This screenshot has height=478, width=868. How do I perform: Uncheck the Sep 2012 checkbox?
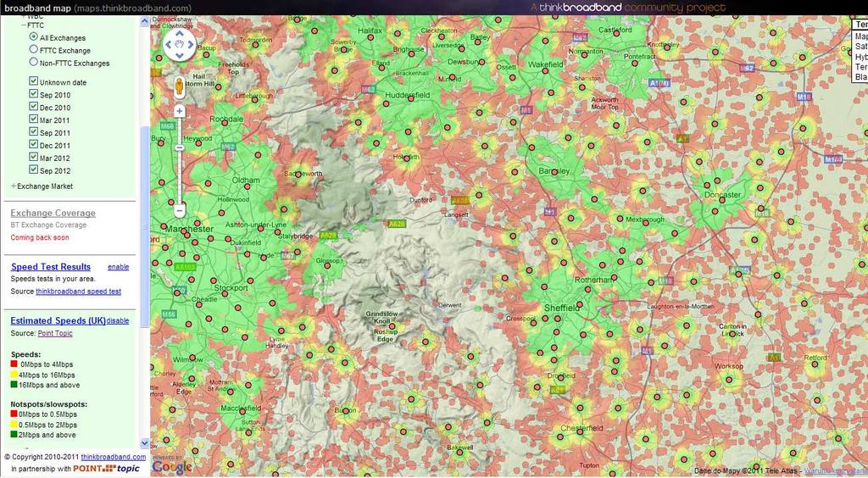coord(34,170)
